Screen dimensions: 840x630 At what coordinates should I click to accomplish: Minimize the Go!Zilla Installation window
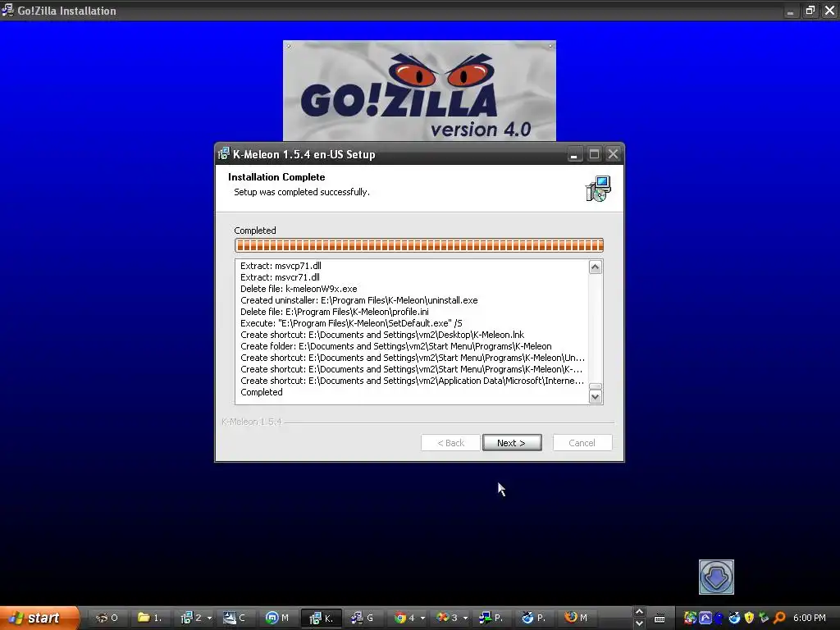(790, 10)
